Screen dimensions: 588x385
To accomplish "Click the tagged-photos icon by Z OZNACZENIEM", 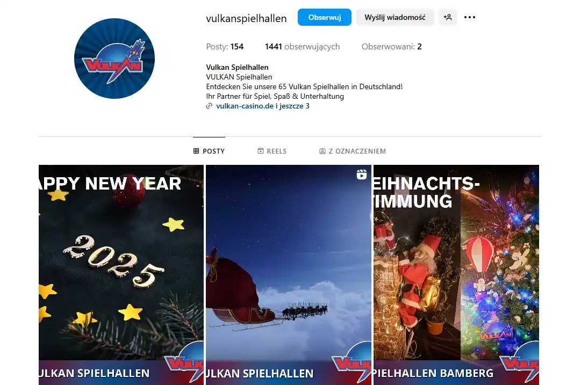I will coord(322,151).
